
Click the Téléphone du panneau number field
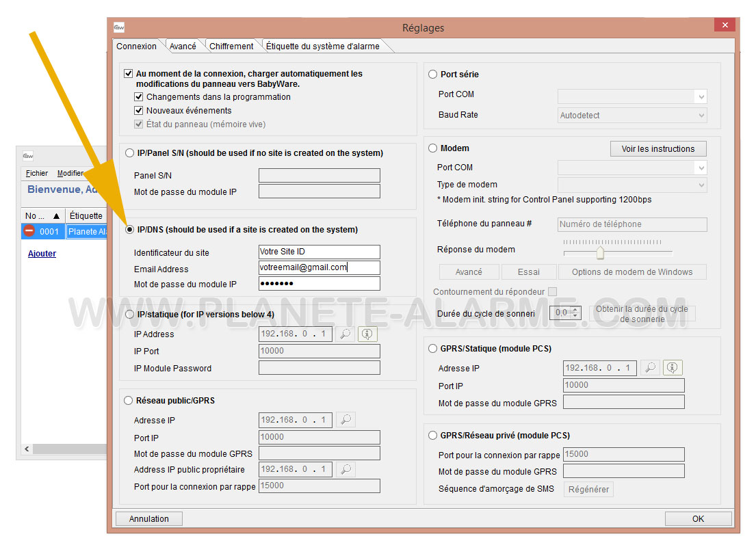click(632, 224)
